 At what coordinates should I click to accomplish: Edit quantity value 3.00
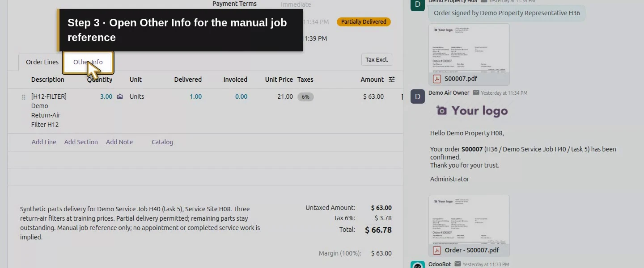point(106,96)
